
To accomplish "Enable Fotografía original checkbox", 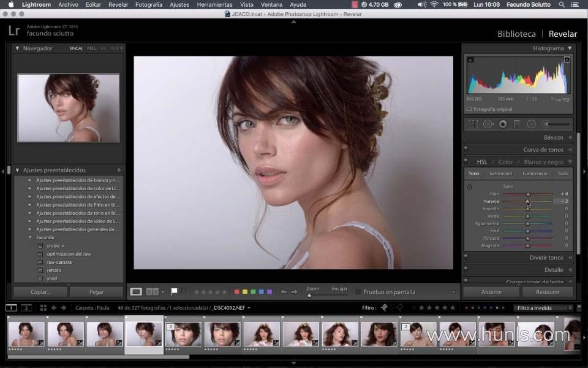I will (x=469, y=109).
